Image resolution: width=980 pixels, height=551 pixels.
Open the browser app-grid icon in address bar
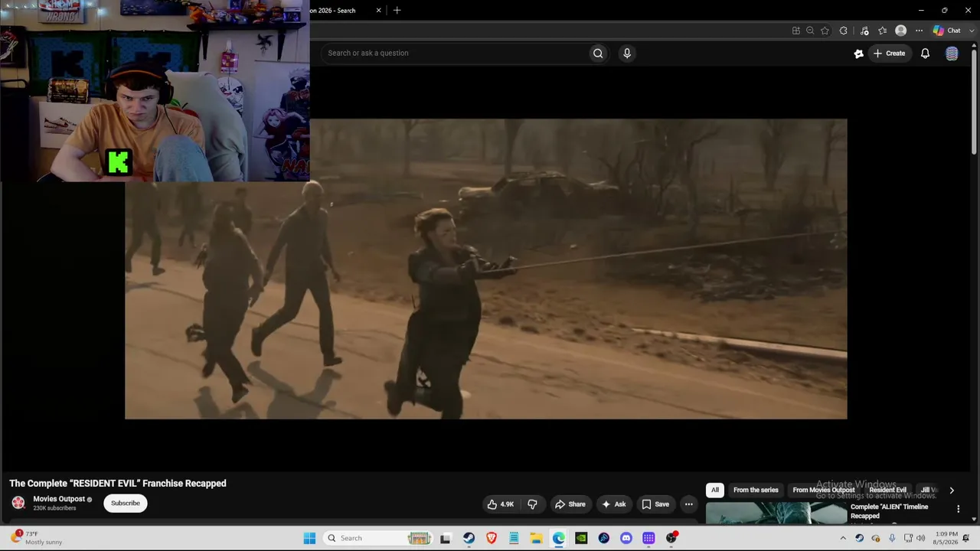point(796,31)
